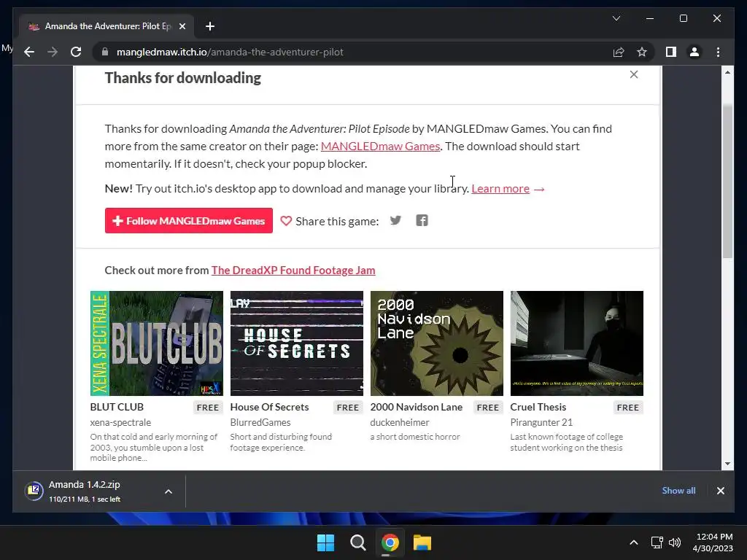Open the tab search dropdown

click(x=616, y=18)
